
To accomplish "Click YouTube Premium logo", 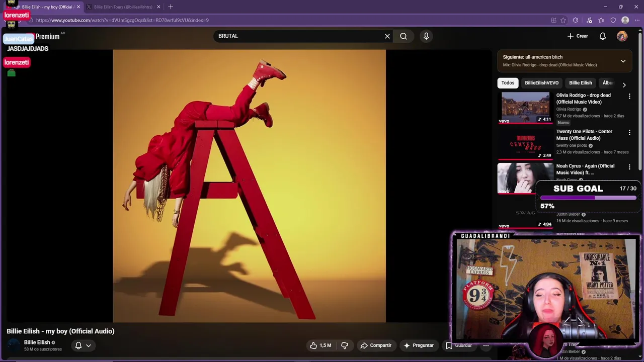I will coord(47,36).
